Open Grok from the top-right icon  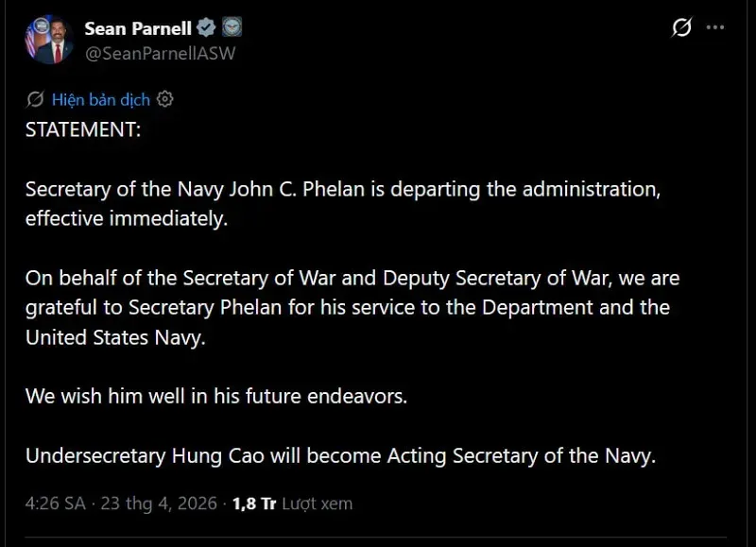(681, 28)
